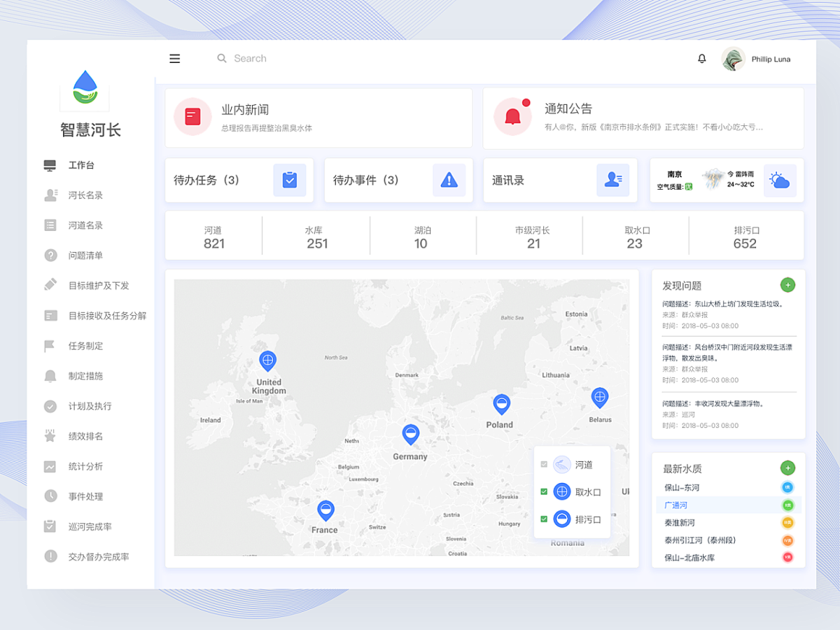Click the 水库 251 statistic
This screenshot has width=840, height=630.
click(x=317, y=237)
